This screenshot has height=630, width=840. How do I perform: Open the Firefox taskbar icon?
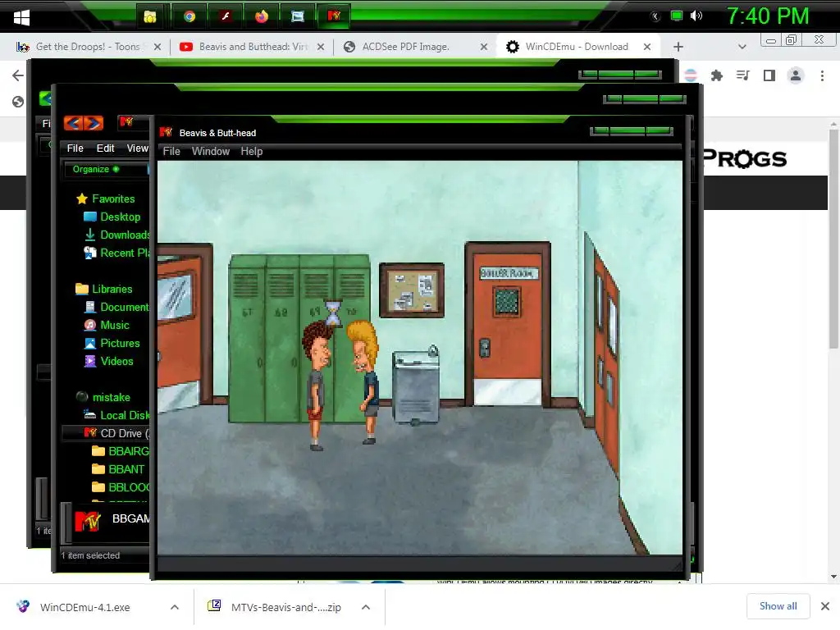pyautogui.click(x=262, y=16)
